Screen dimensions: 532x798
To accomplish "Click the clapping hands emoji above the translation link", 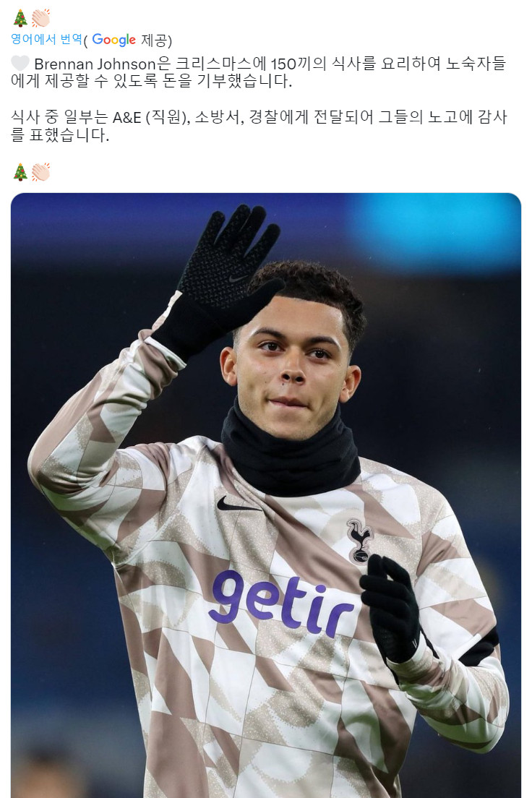I will click(40, 18).
